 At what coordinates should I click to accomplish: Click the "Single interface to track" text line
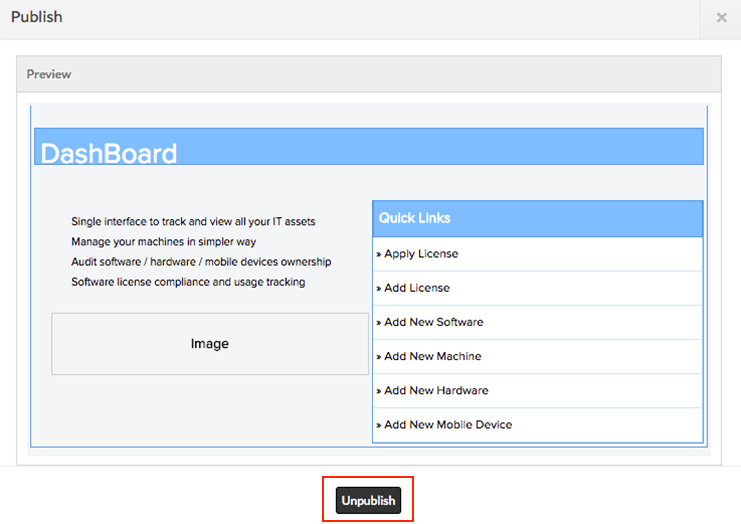(193, 221)
